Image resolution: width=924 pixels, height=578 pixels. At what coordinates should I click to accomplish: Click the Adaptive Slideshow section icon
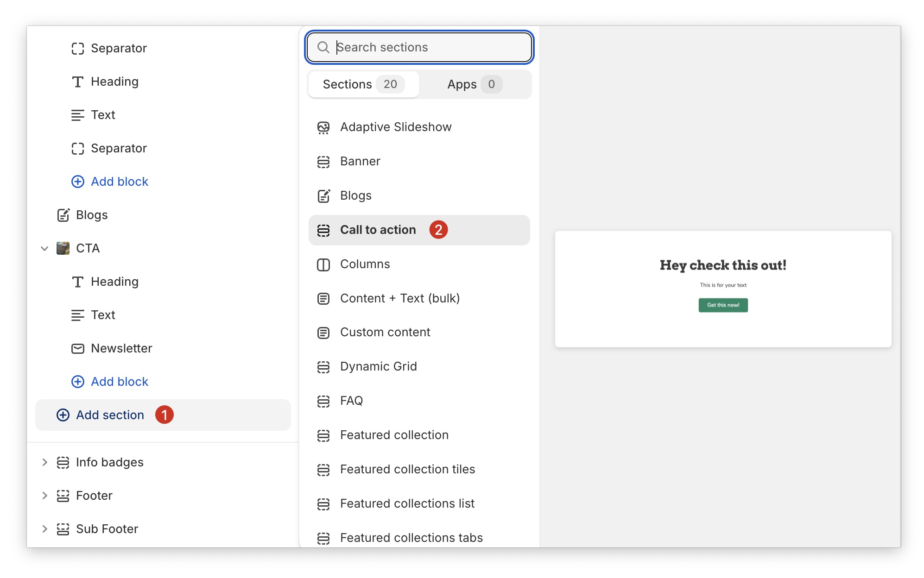pos(323,127)
